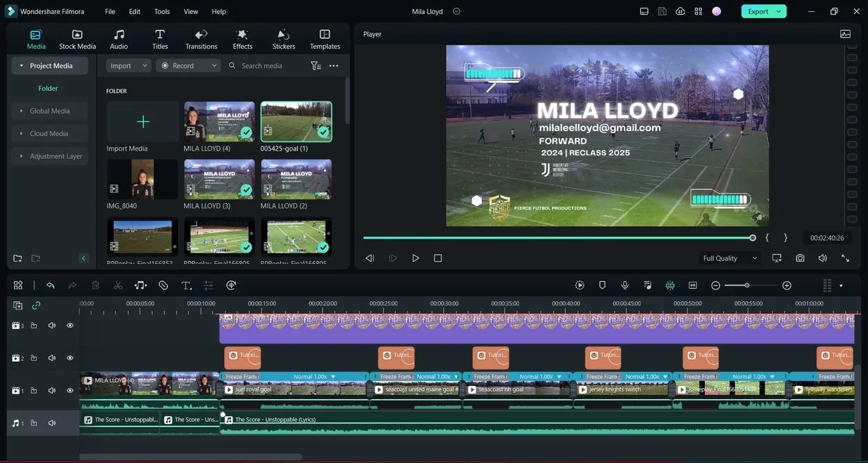Click the Export button
The width and height of the screenshot is (868, 463).
[764, 11]
